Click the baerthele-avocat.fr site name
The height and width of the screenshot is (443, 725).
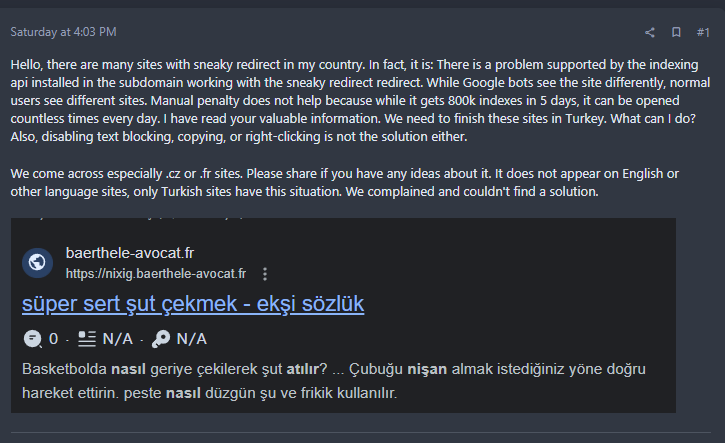pyautogui.click(x=130, y=253)
